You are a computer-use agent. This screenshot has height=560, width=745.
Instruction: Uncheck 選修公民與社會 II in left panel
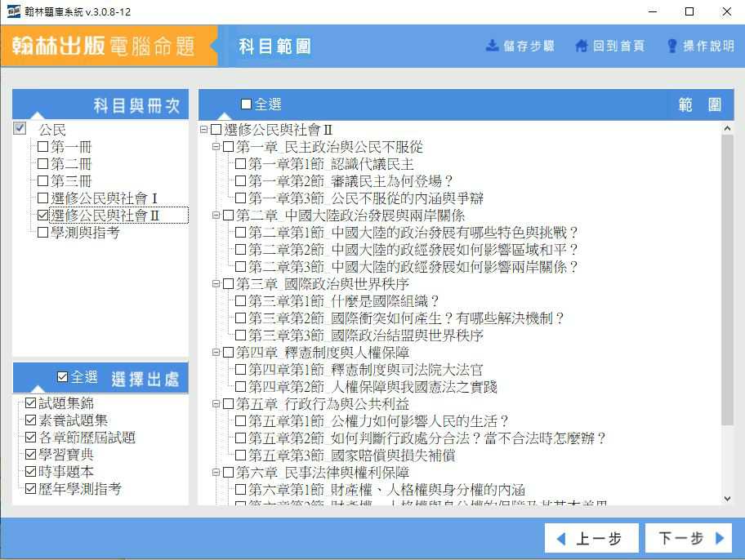tap(42, 216)
